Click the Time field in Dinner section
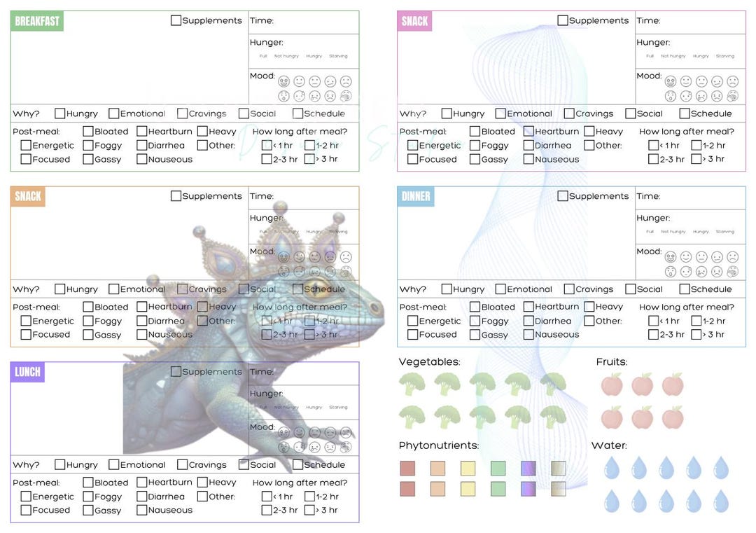Screen dimensions: 756x533 [690, 198]
